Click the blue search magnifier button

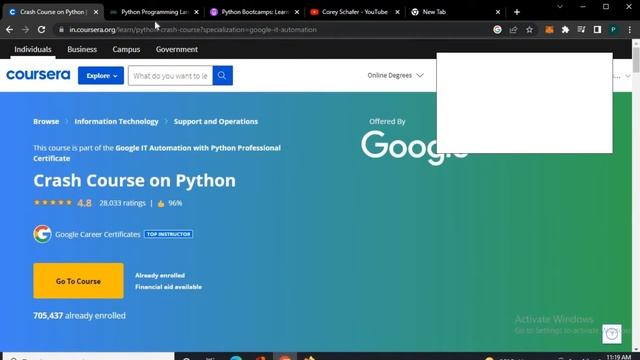click(x=222, y=76)
